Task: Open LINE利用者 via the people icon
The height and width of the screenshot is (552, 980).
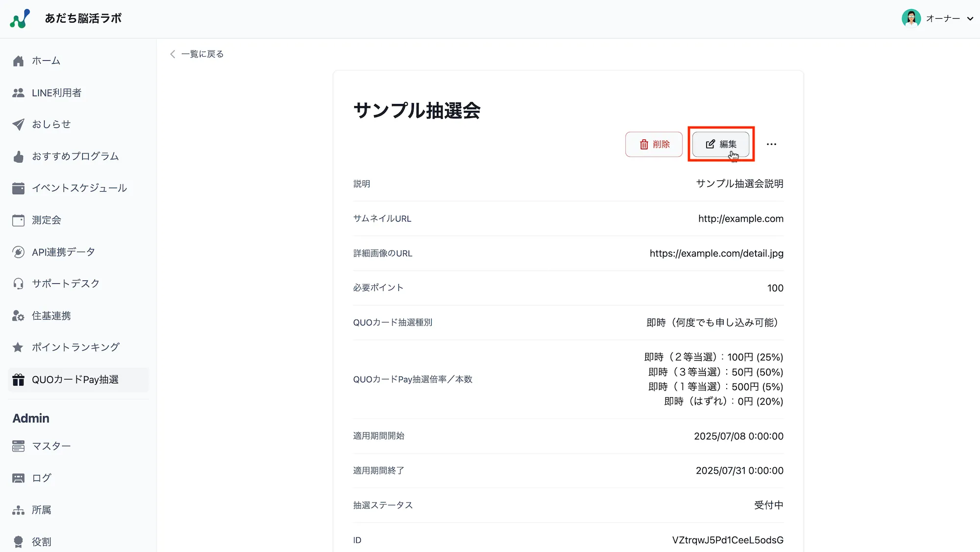Action: pos(18,92)
